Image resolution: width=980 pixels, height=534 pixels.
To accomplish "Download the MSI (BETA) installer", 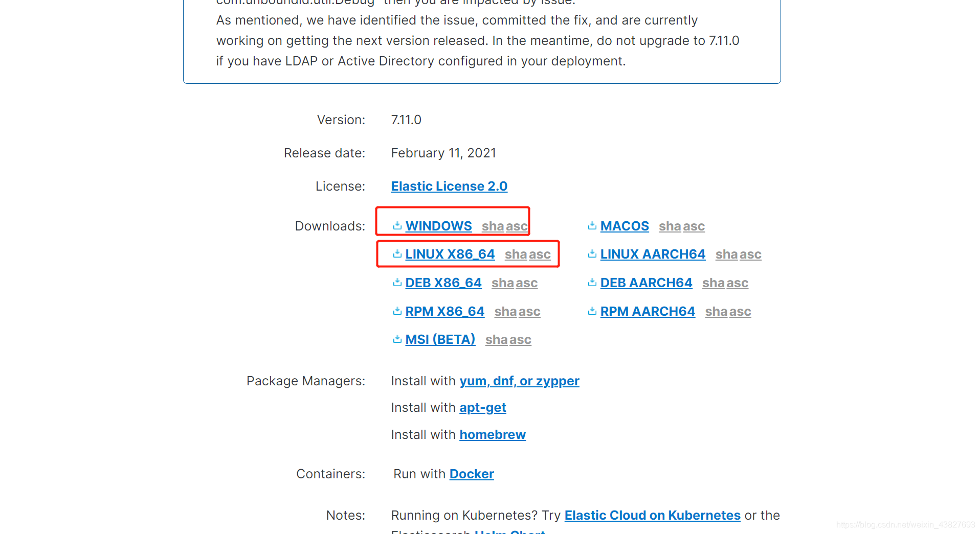I will [x=440, y=339].
